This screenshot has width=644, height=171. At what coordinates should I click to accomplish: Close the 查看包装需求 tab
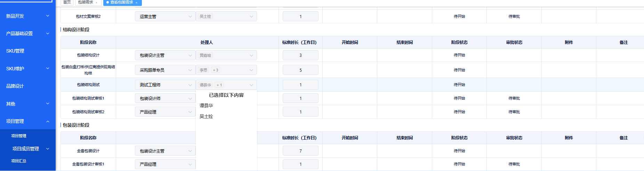[136, 2]
